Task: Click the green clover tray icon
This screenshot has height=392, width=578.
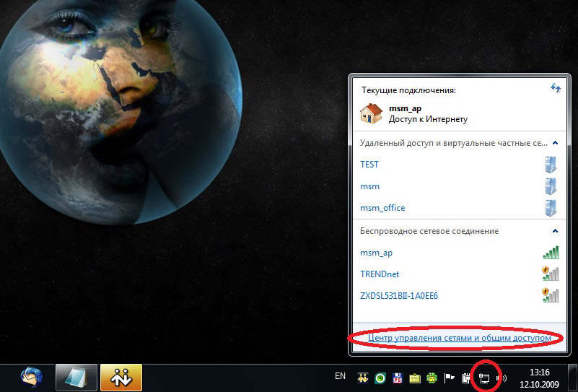Action: 432,378
